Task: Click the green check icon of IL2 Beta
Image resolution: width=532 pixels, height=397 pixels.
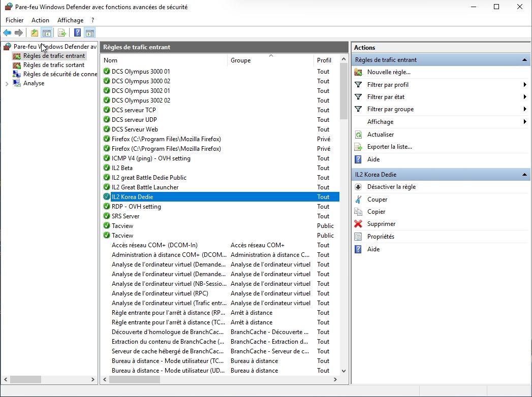Action: click(x=107, y=168)
